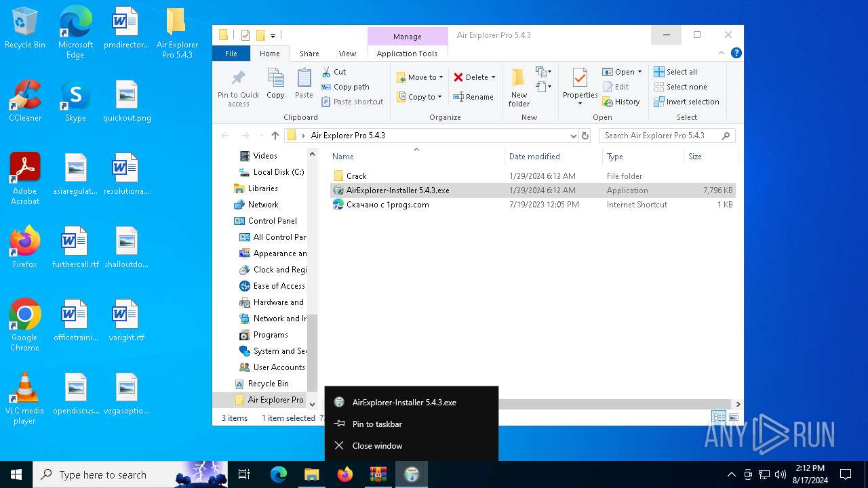Open the File tab
This screenshot has width=868, height=488.
click(231, 54)
